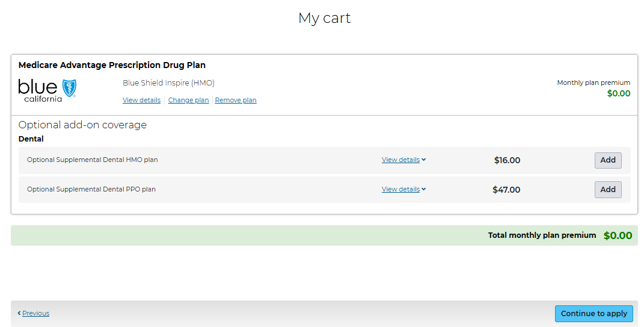The width and height of the screenshot is (644, 327).
Task: Click the left arrow icon before Previous
Action: coord(19,313)
